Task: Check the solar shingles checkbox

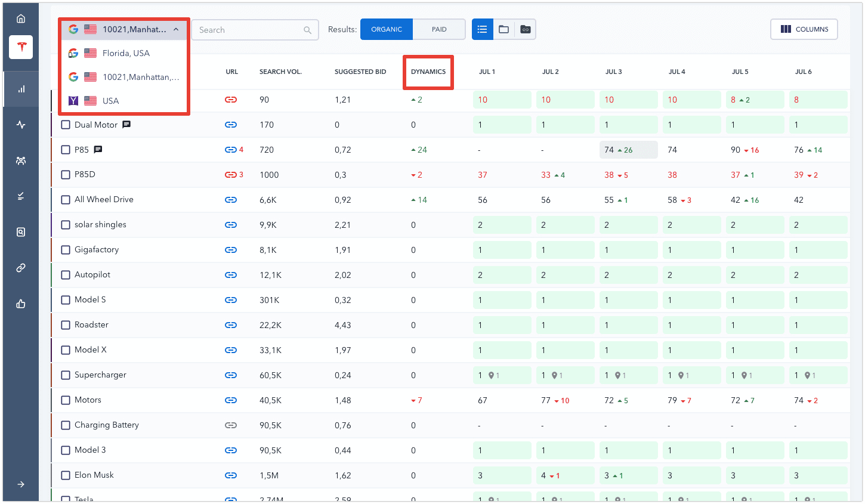Action: 66,225
